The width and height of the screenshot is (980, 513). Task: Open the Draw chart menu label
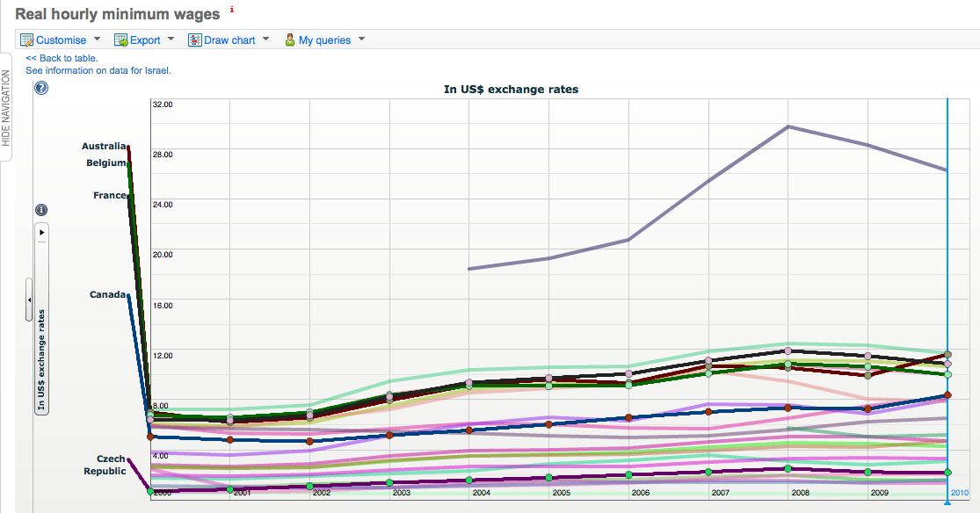point(229,40)
